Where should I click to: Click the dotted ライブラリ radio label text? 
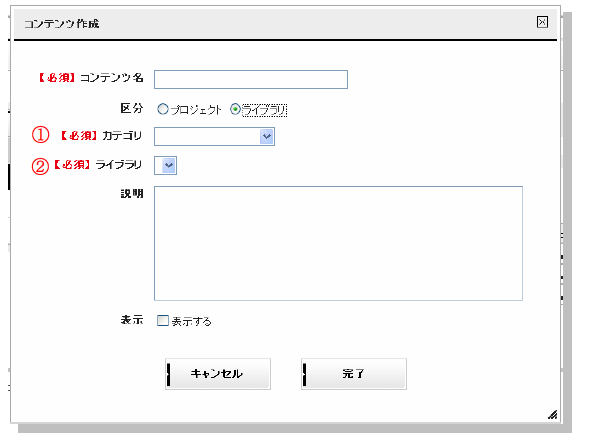tap(264, 110)
